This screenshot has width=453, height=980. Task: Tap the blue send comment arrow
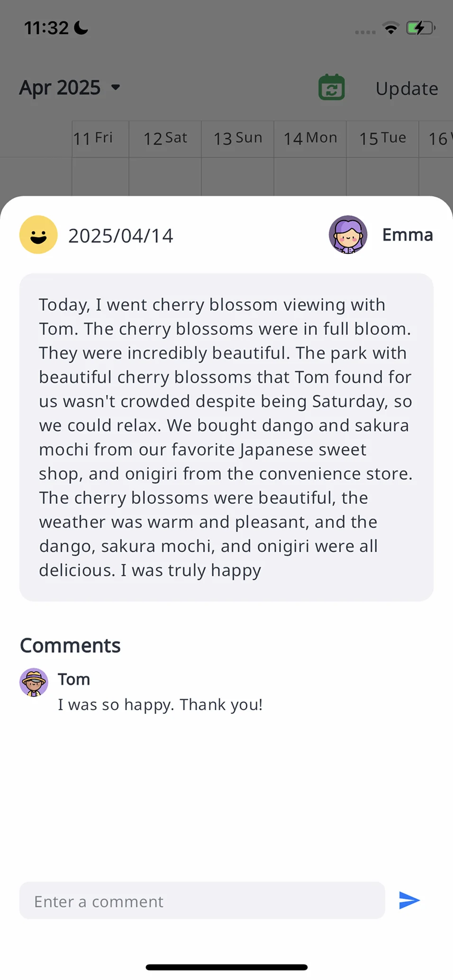point(409,900)
